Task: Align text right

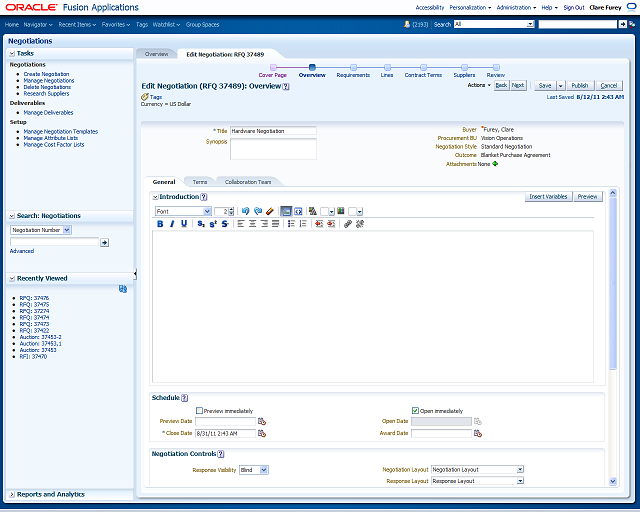Action: point(264,224)
